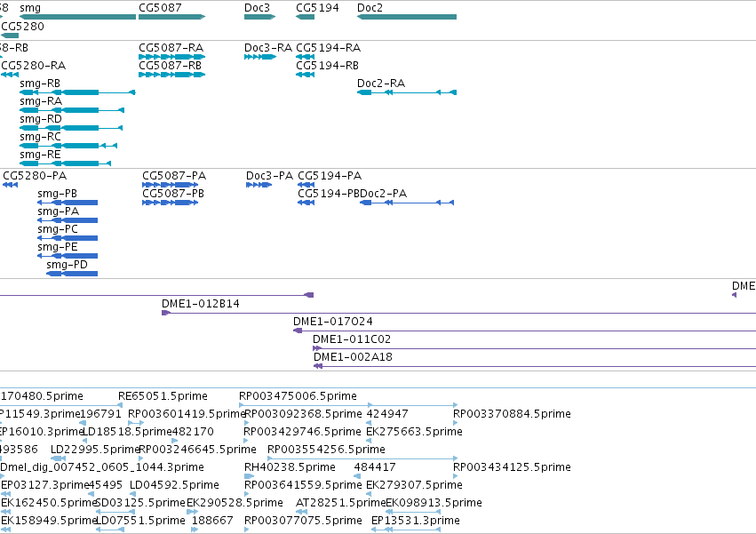Image resolution: width=756 pixels, height=534 pixels.
Task: Click the smg-PD protein feature
Action: click(x=72, y=274)
